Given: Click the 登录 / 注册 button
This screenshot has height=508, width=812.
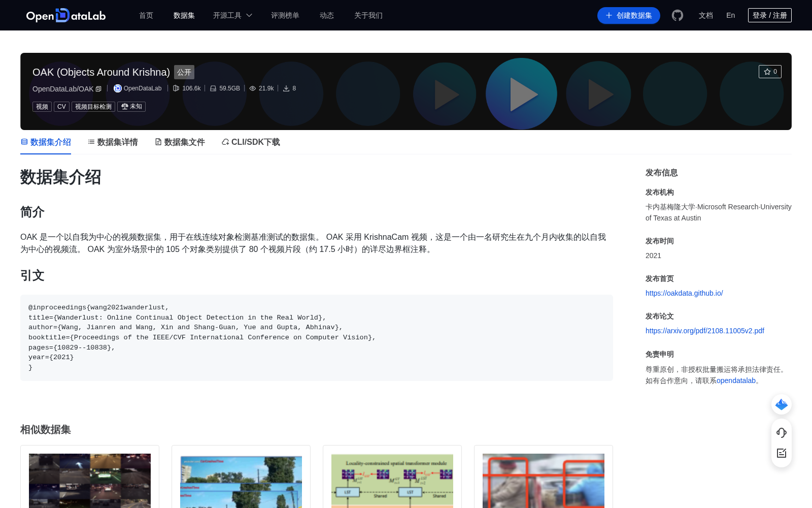Looking at the screenshot, I should [x=770, y=15].
